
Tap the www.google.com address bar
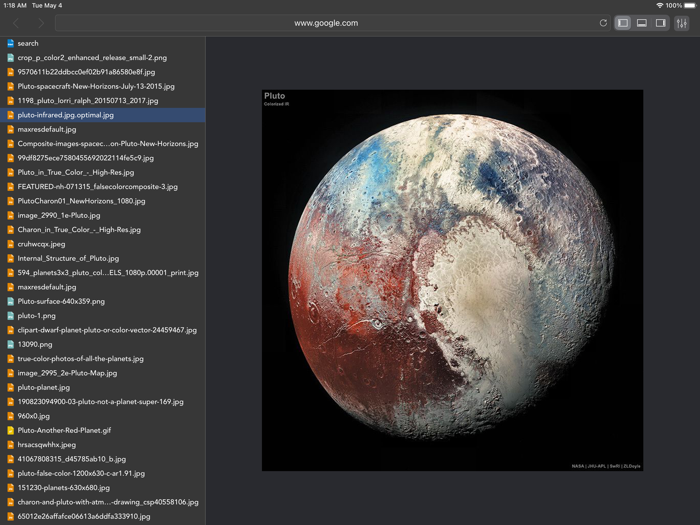coord(326,23)
